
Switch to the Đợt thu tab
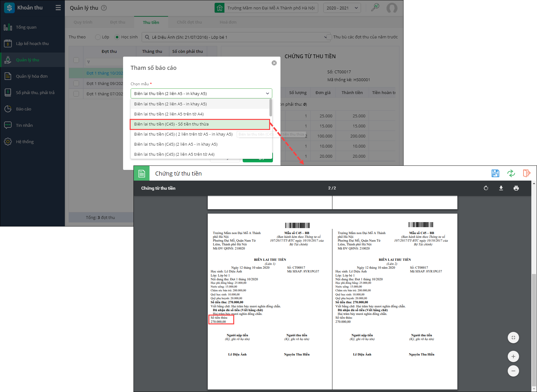[x=118, y=22]
